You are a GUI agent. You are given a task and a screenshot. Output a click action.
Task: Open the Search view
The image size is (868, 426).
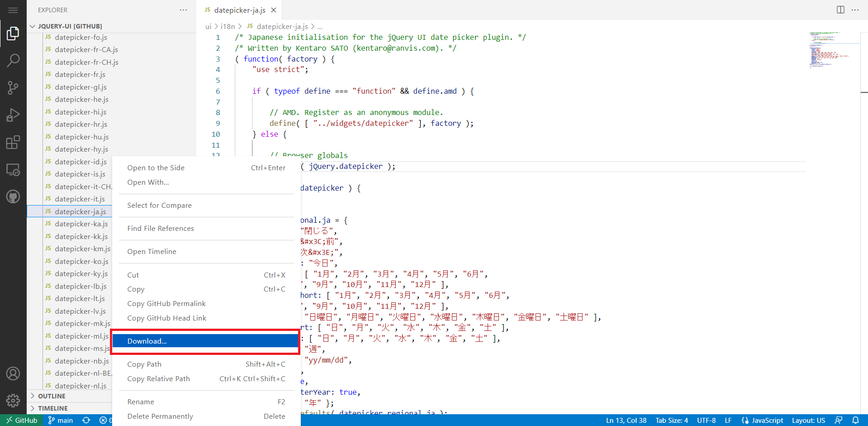tap(13, 61)
